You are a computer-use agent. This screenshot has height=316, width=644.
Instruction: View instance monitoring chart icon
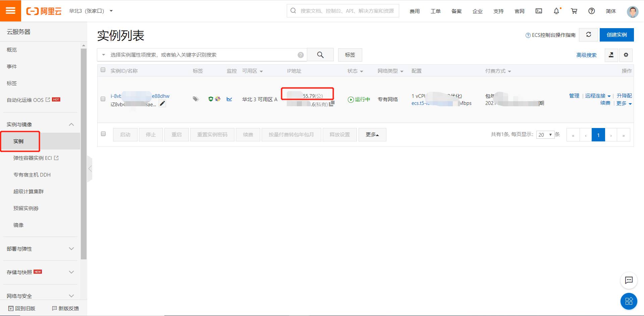pyautogui.click(x=229, y=99)
